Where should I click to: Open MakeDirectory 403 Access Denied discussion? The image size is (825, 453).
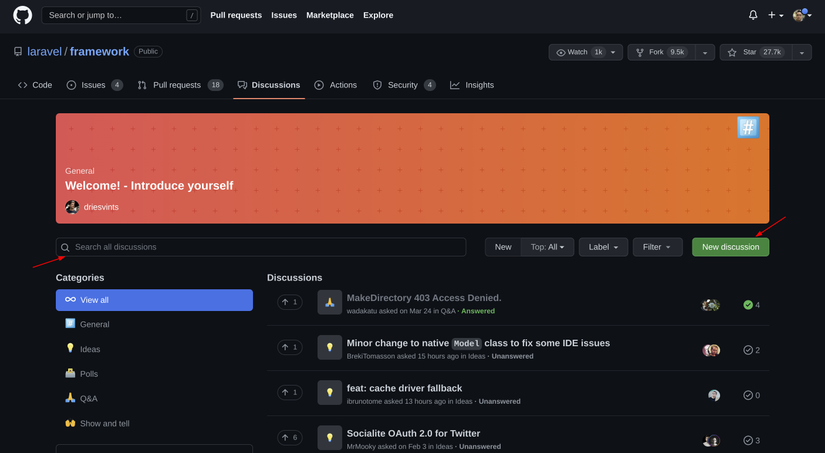424,298
